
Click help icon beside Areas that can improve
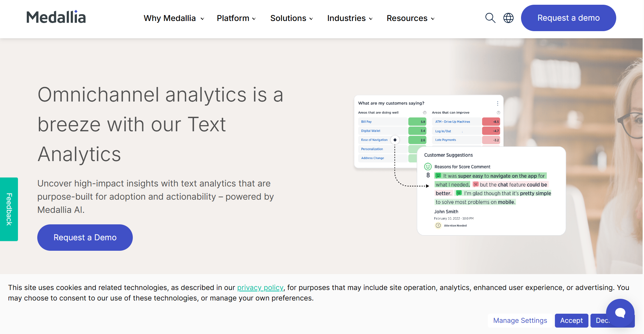coord(498,113)
